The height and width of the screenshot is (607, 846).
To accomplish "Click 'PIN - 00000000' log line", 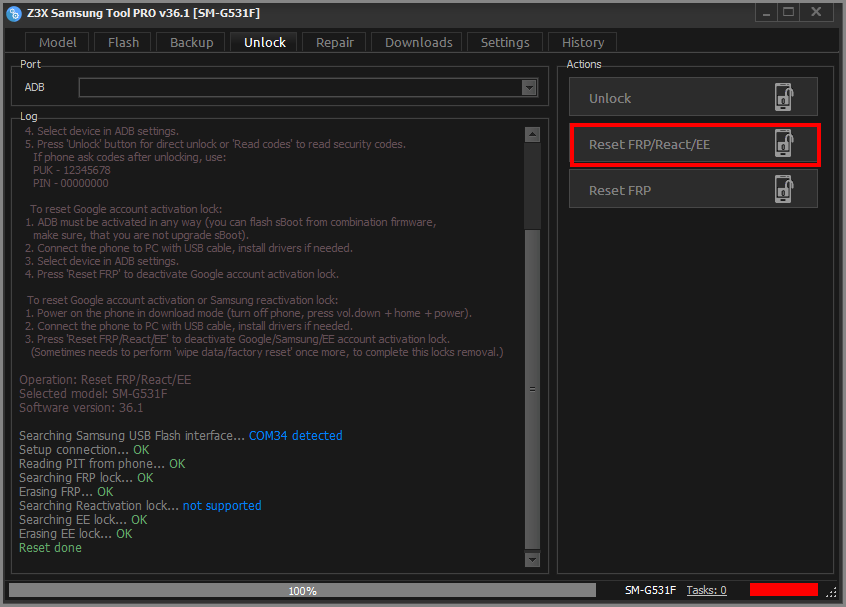I will click(71, 183).
